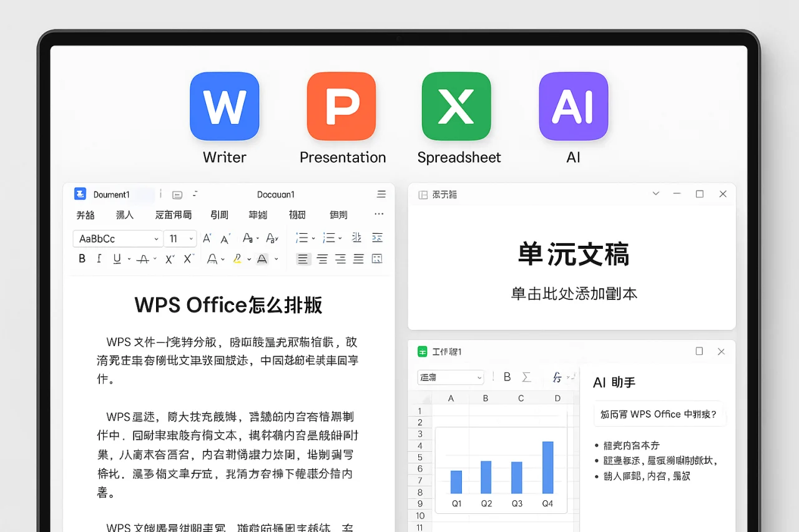Click the AutoSum Σ icon in the spreadsheet toolbar
799x532 pixels.
point(526,377)
